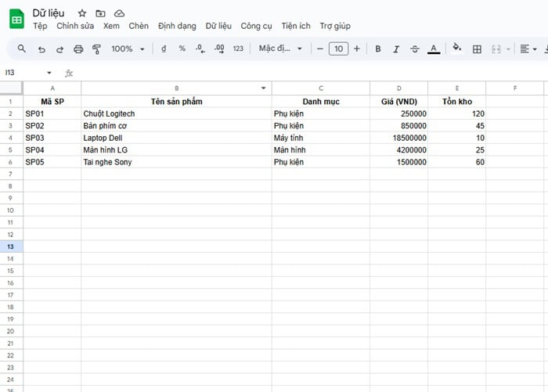The height and width of the screenshot is (392, 548).
Task: Open more number formats 123
Action: [x=238, y=49]
